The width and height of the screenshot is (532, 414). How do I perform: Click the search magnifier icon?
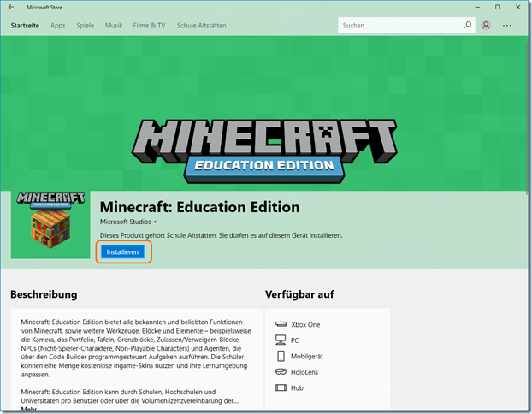pos(467,26)
